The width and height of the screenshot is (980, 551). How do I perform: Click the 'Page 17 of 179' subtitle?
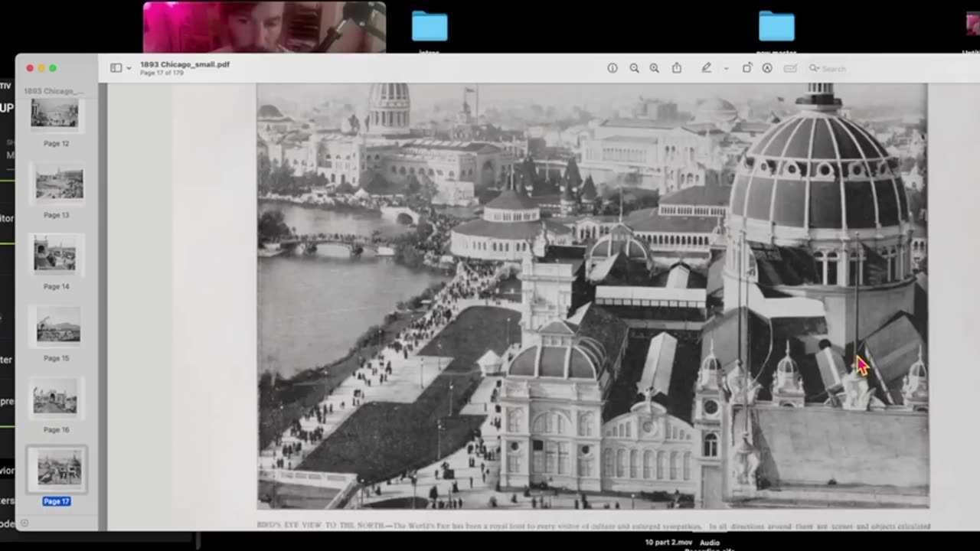[x=162, y=73]
